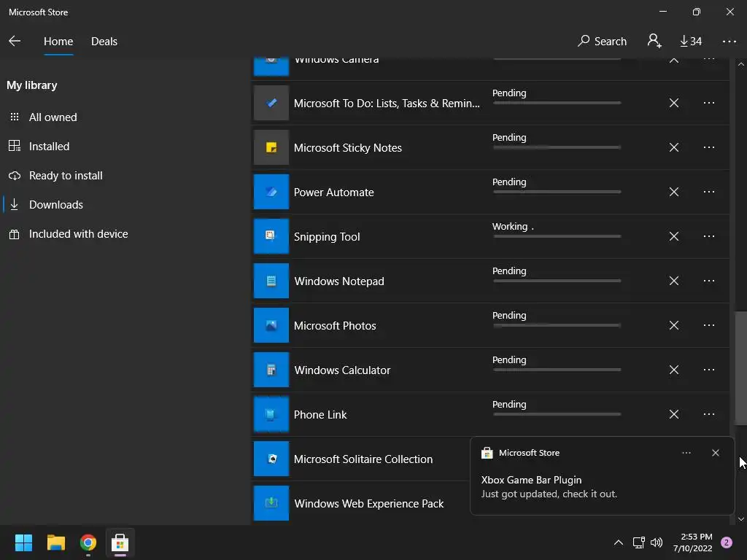Open more options for Windows Calculator
This screenshot has width=747, height=560.
709,370
